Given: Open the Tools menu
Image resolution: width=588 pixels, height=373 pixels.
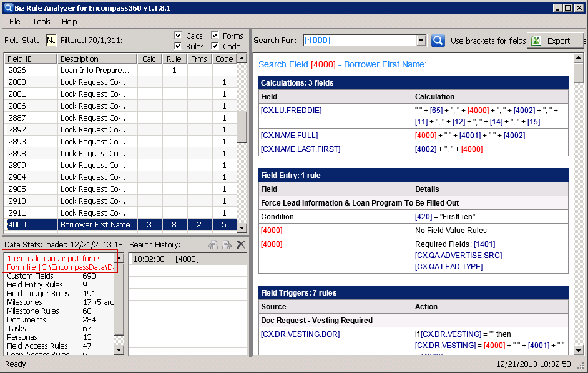Looking at the screenshot, I should click(x=41, y=21).
